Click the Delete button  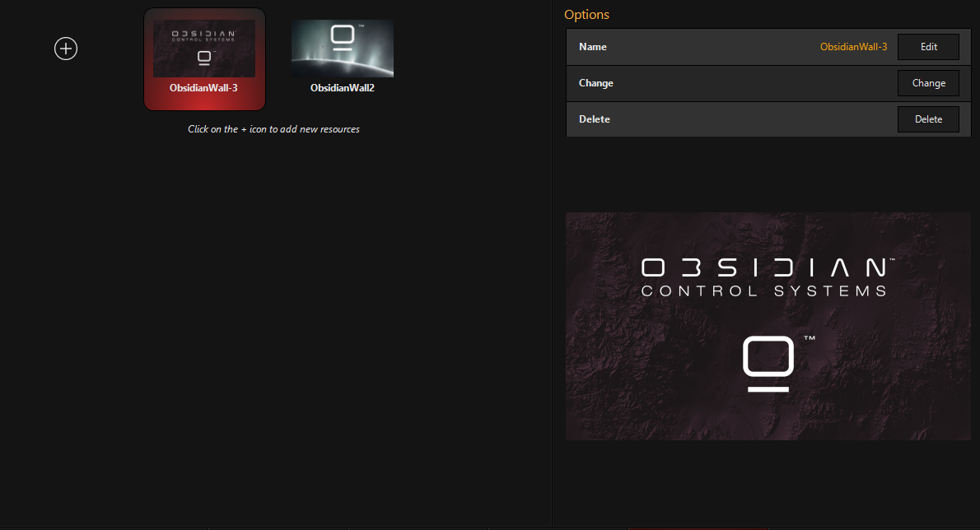(928, 119)
